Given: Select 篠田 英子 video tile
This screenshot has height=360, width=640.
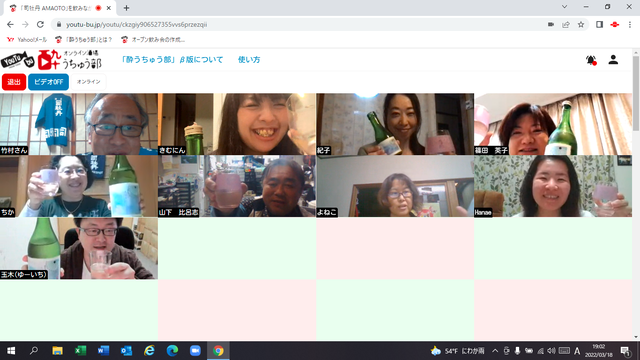Looking at the screenshot, I should (553, 124).
